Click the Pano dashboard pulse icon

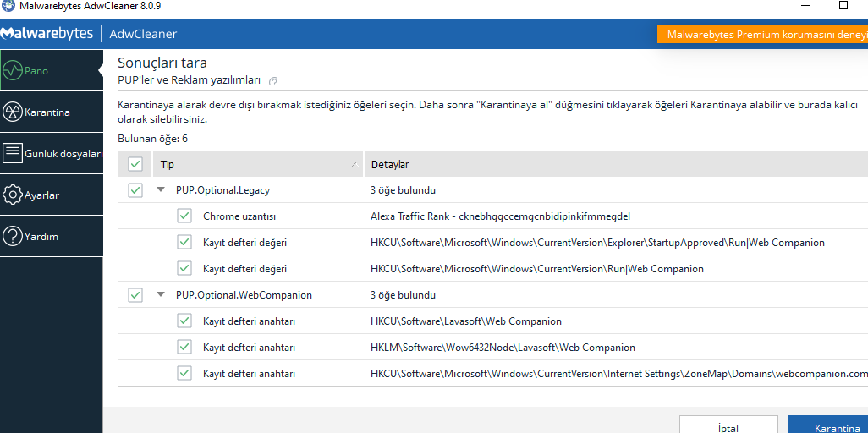click(x=13, y=70)
